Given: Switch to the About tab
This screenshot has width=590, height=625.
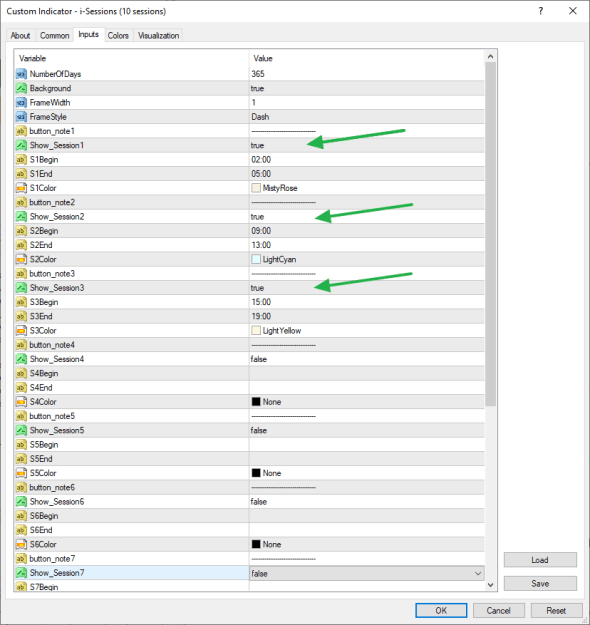Looking at the screenshot, I should click(20, 35).
